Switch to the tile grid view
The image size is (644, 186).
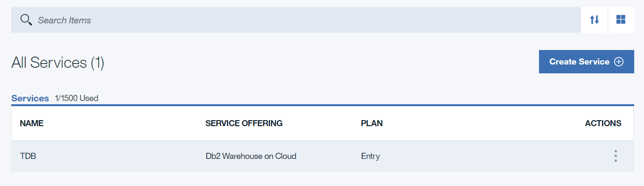point(621,20)
